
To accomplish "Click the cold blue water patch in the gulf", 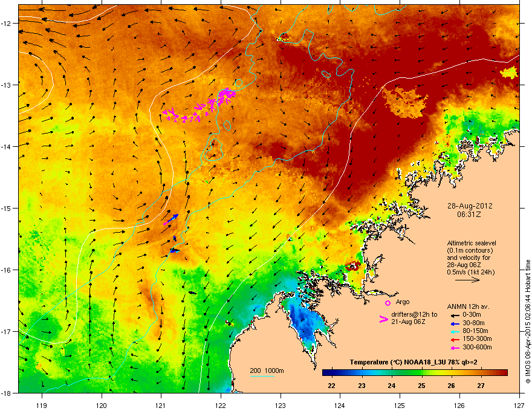I will tap(305, 322).
